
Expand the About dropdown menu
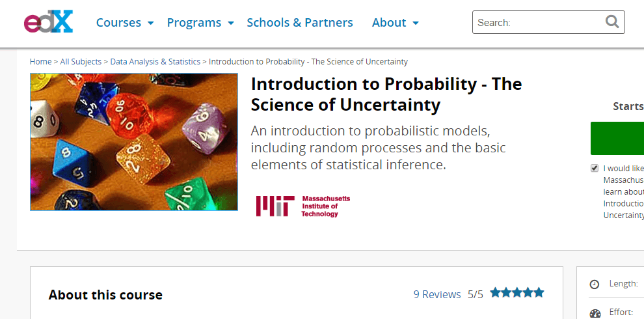pyautogui.click(x=396, y=23)
